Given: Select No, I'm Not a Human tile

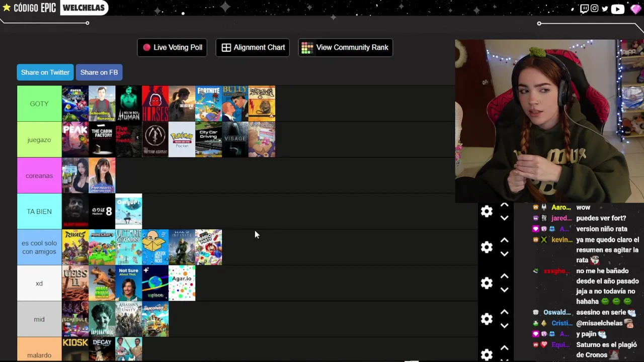Looking at the screenshot, I should coord(128,104).
